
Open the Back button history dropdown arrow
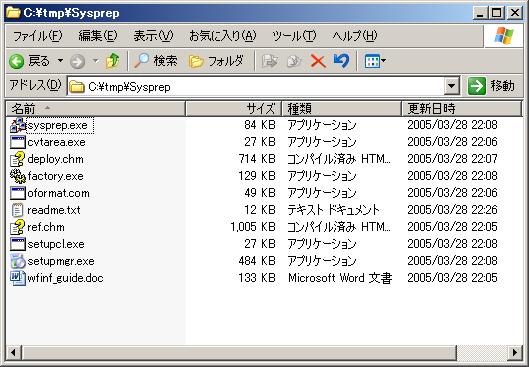(60, 61)
